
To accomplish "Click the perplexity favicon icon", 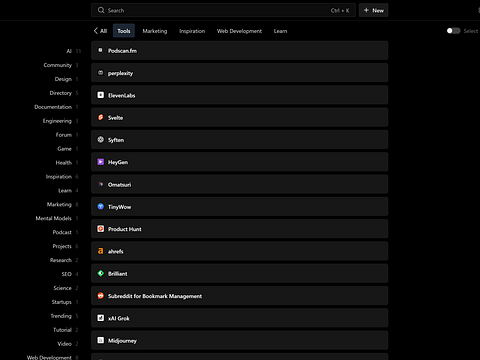I will coord(100,73).
